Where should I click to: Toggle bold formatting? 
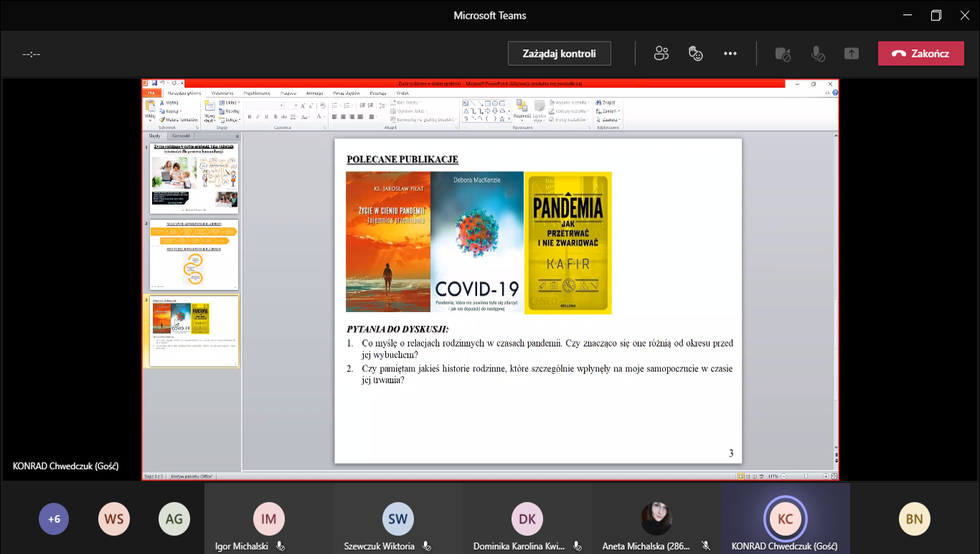(x=250, y=117)
